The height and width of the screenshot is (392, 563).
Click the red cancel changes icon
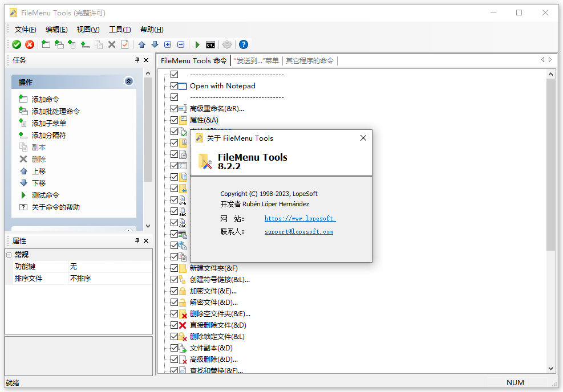30,44
